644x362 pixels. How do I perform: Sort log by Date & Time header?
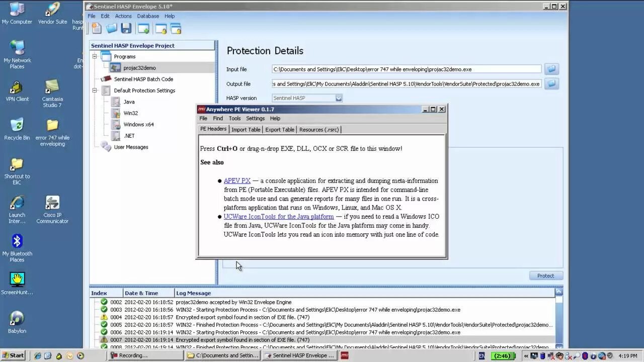point(148,293)
